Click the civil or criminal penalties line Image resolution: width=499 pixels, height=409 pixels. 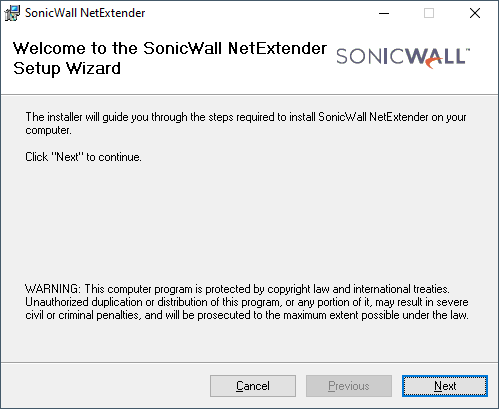click(247, 315)
